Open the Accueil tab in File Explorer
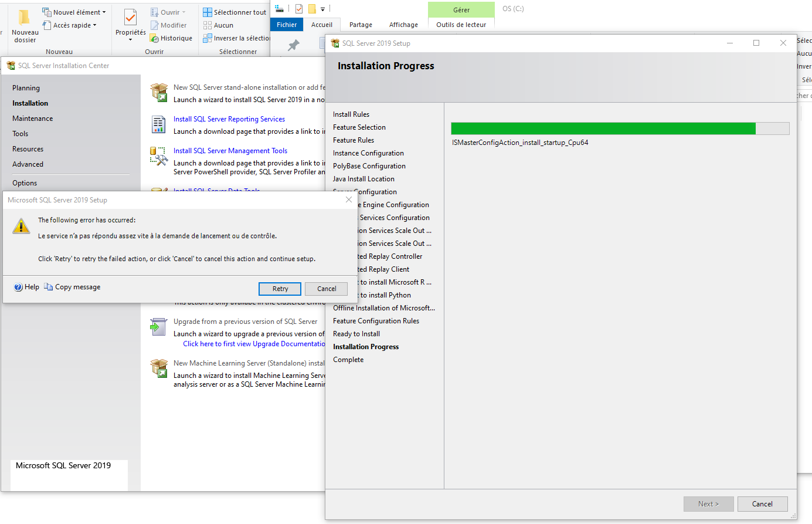The height and width of the screenshot is (524, 812). 322,25
